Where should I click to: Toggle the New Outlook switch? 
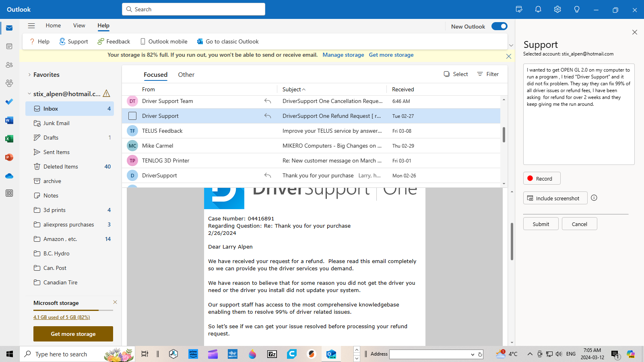tap(500, 26)
